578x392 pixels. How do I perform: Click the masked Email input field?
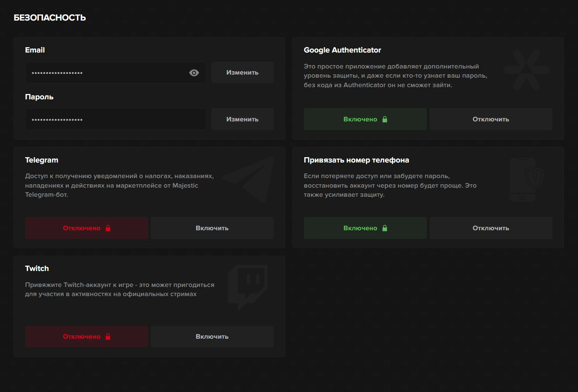tap(107, 73)
